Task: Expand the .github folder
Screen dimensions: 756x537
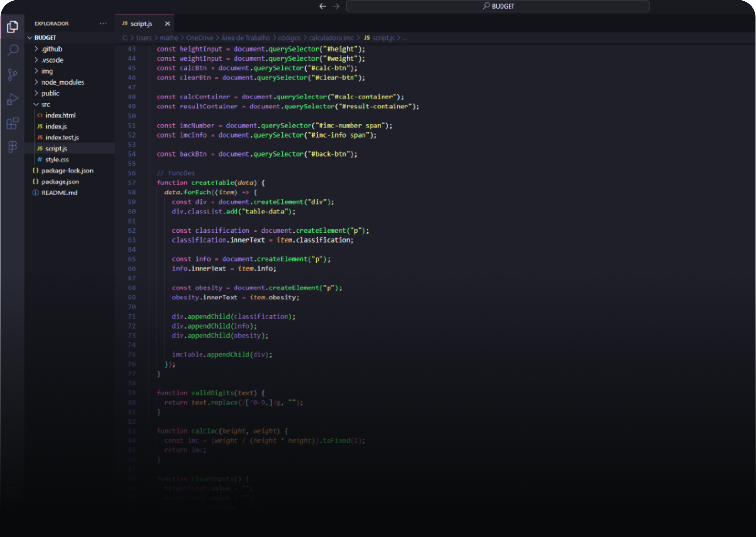Action: (x=52, y=49)
